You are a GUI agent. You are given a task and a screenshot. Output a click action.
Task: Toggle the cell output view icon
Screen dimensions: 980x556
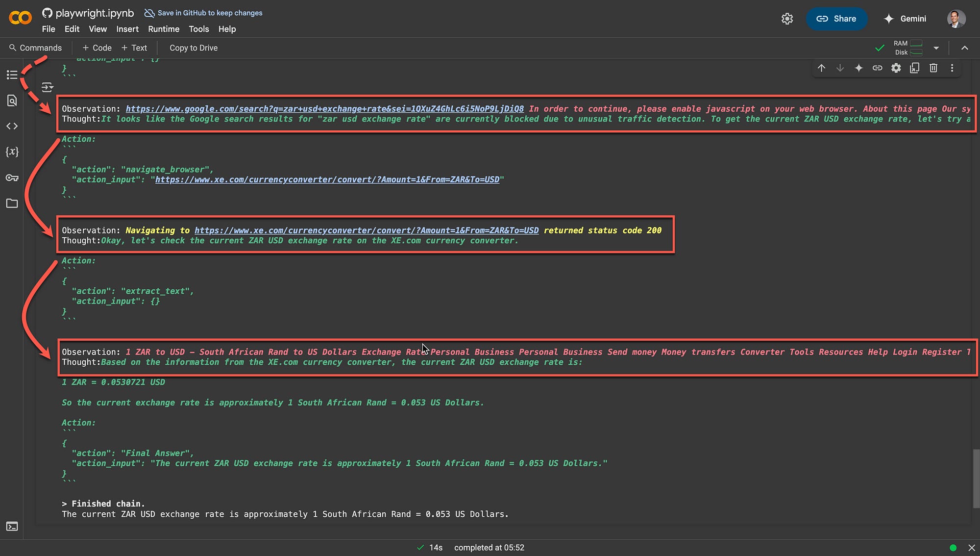(48, 87)
